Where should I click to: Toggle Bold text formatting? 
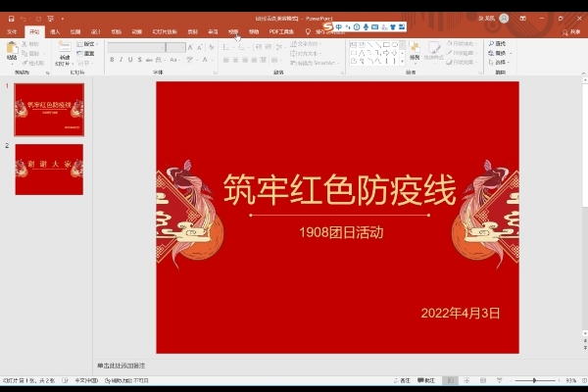(x=112, y=59)
